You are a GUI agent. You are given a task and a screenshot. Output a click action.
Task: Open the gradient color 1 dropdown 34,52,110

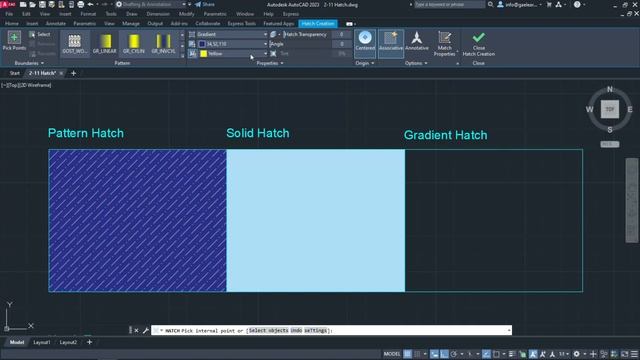(232, 44)
